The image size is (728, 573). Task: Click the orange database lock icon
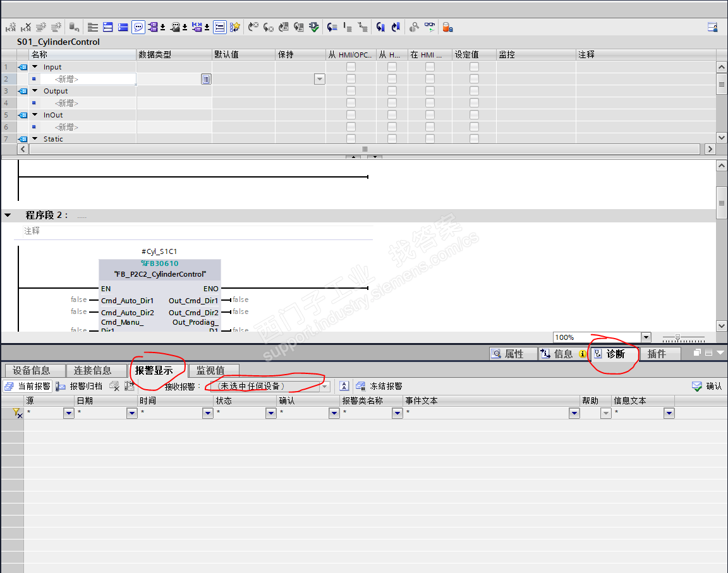click(447, 27)
